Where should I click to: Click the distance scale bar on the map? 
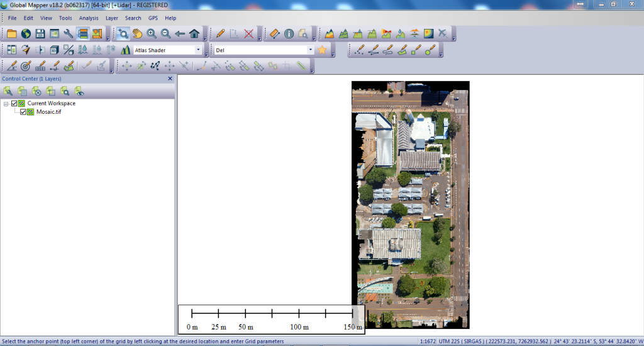[271, 318]
